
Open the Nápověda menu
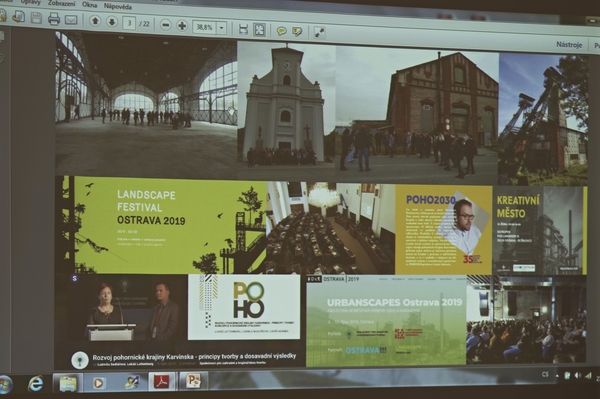coord(118,6)
